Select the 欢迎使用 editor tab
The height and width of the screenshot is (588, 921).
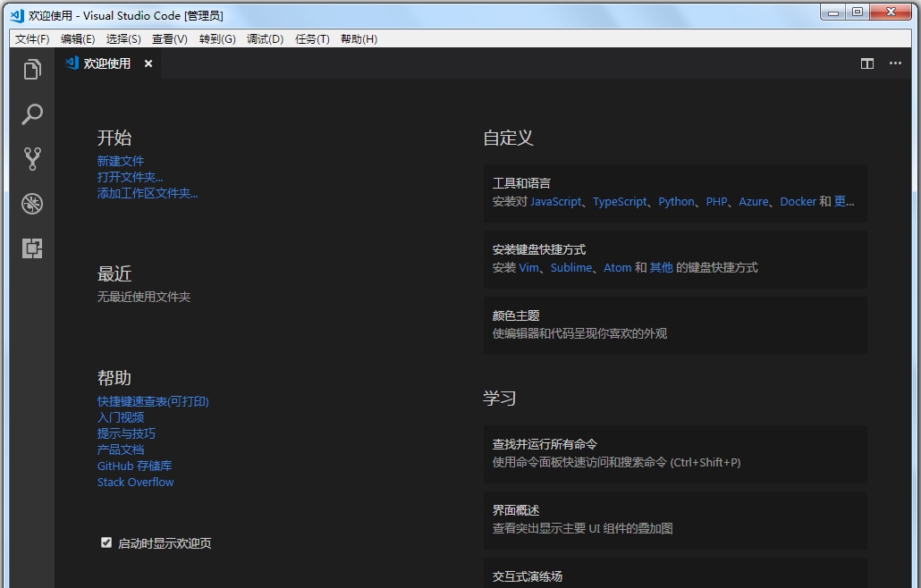107,63
